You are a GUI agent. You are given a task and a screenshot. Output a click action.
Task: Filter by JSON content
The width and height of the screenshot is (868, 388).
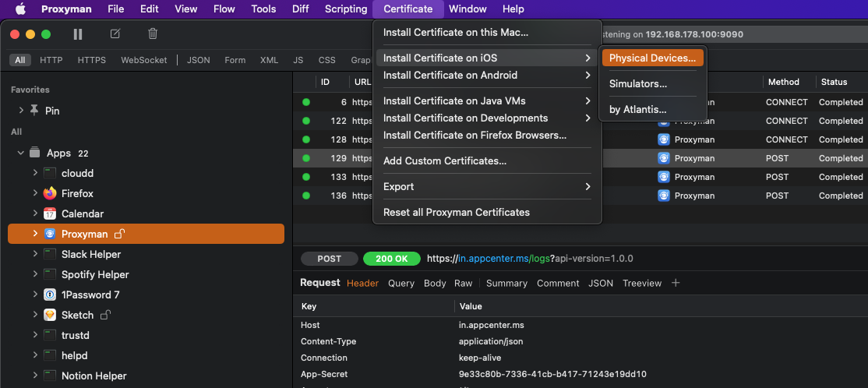pyautogui.click(x=198, y=60)
